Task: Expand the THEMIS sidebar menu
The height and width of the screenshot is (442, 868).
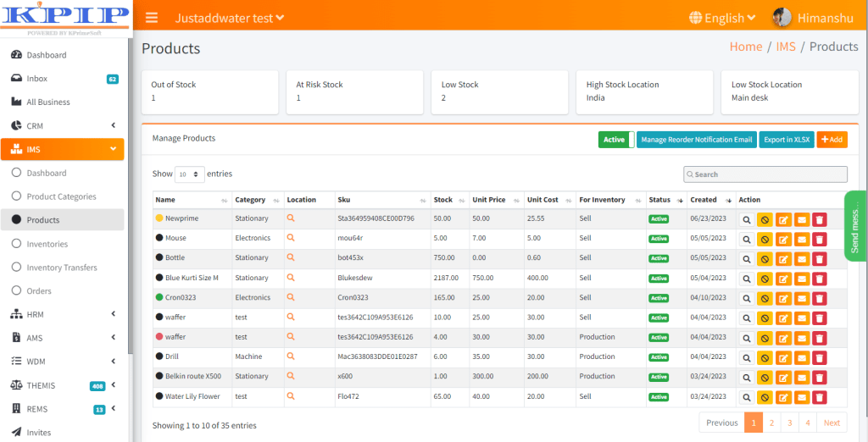Action: pos(63,385)
